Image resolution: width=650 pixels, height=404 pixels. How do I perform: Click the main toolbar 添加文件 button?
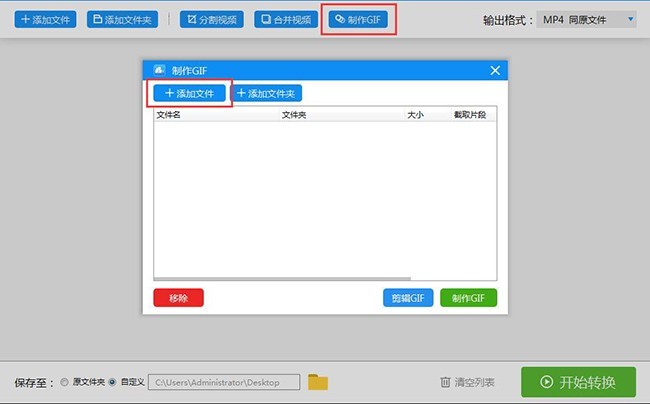pyautogui.click(x=45, y=19)
